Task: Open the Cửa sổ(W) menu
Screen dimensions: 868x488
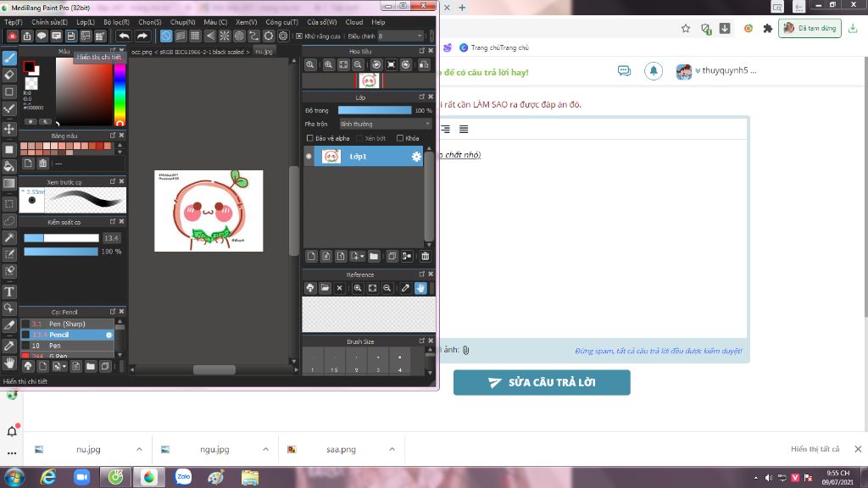Action: [x=321, y=22]
